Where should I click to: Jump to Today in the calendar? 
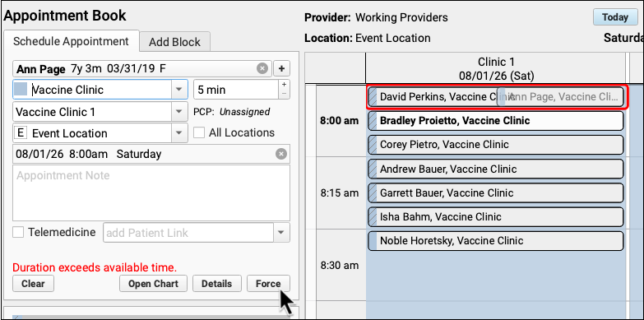(x=615, y=17)
